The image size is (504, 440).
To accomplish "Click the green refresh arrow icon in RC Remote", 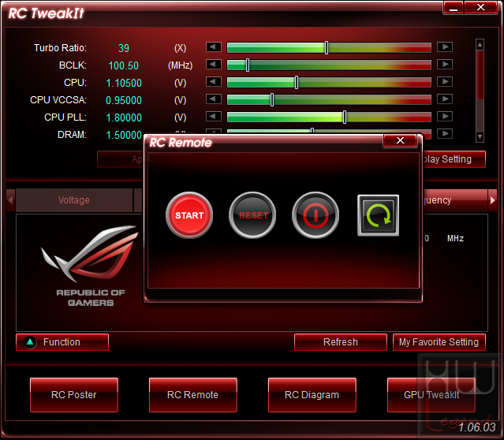I will [x=379, y=215].
